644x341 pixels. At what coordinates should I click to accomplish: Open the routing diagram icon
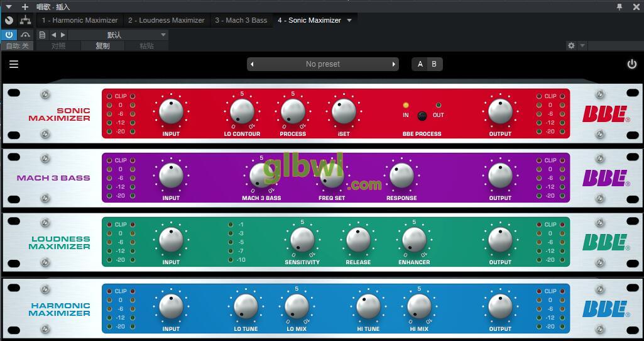coord(26,20)
